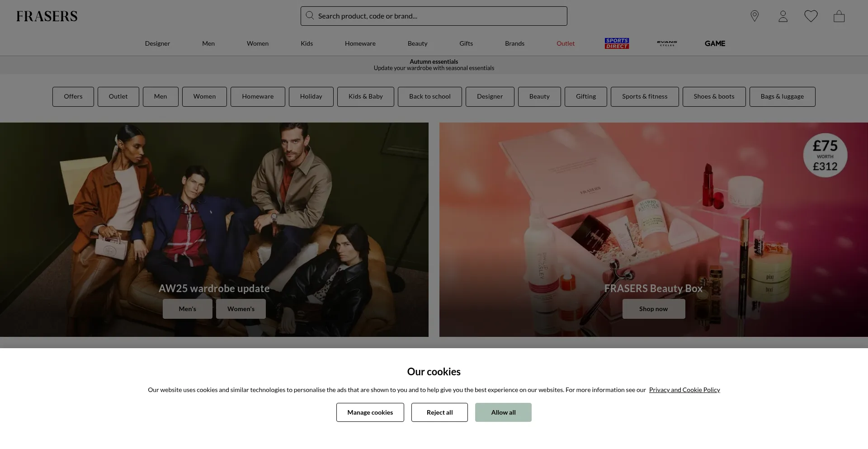Viewport: 868px width, 449px height.
Task: Open the red Outlet menu item
Action: (x=566, y=43)
